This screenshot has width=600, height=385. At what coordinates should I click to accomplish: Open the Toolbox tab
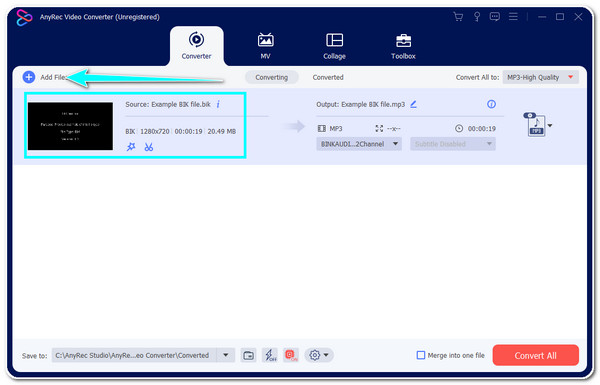[x=403, y=46]
